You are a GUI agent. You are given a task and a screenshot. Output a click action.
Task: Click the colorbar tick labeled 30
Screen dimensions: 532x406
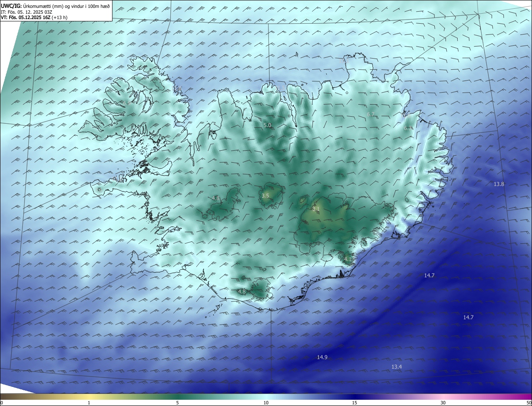(x=443, y=403)
